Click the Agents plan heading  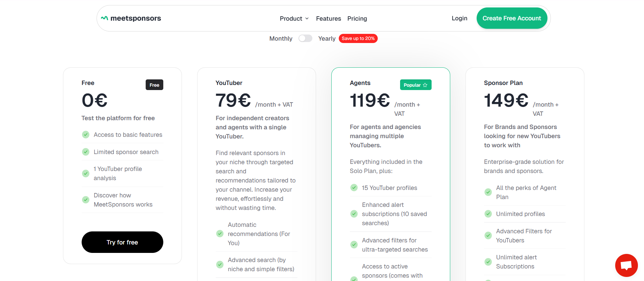point(360,83)
